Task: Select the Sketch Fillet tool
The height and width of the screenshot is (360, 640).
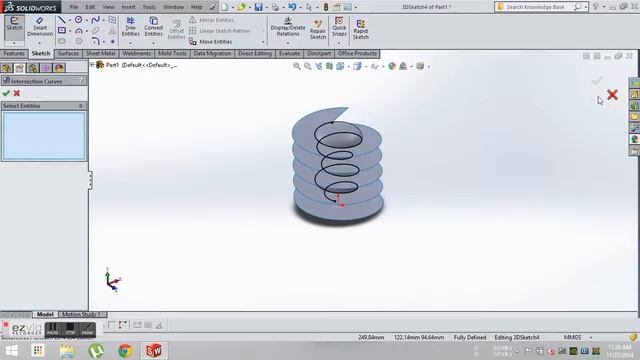Action: click(x=96, y=41)
